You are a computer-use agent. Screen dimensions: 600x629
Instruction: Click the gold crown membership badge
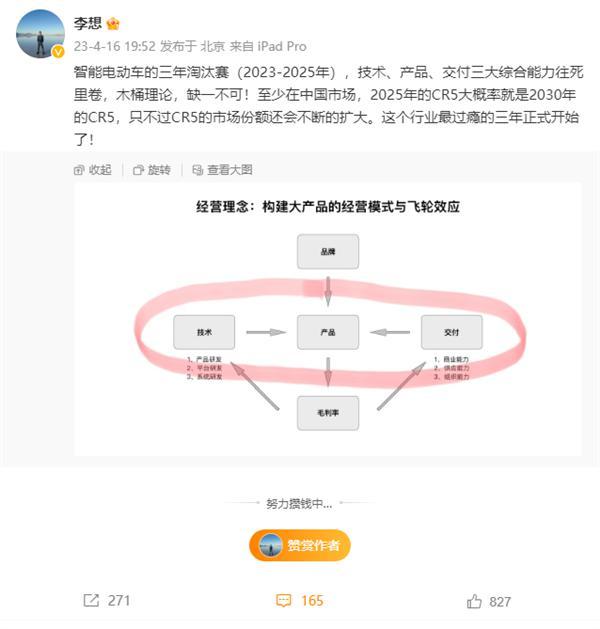(x=114, y=24)
